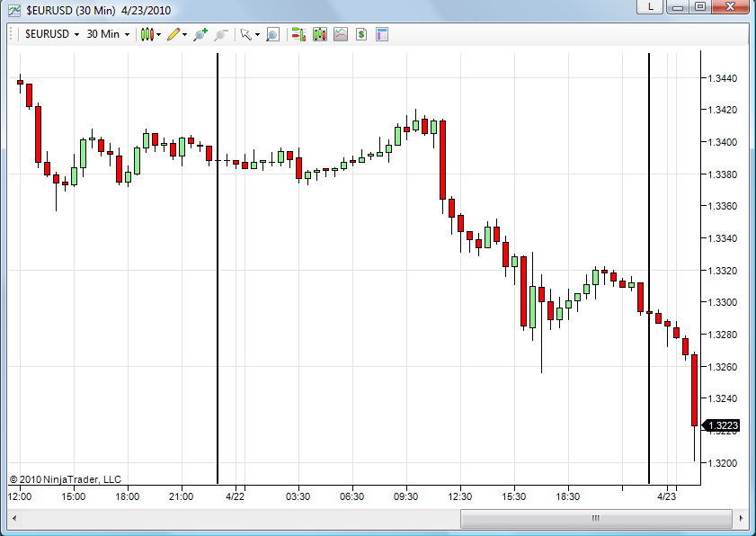This screenshot has width=756, height=536.
Task: Click the 15:00 time axis label
Action: (74, 496)
